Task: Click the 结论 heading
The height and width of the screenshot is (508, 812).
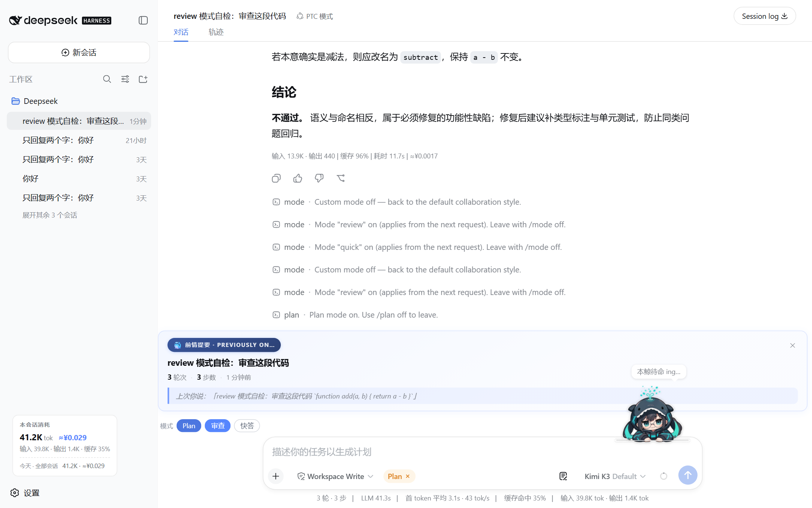Action: click(284, 92)
